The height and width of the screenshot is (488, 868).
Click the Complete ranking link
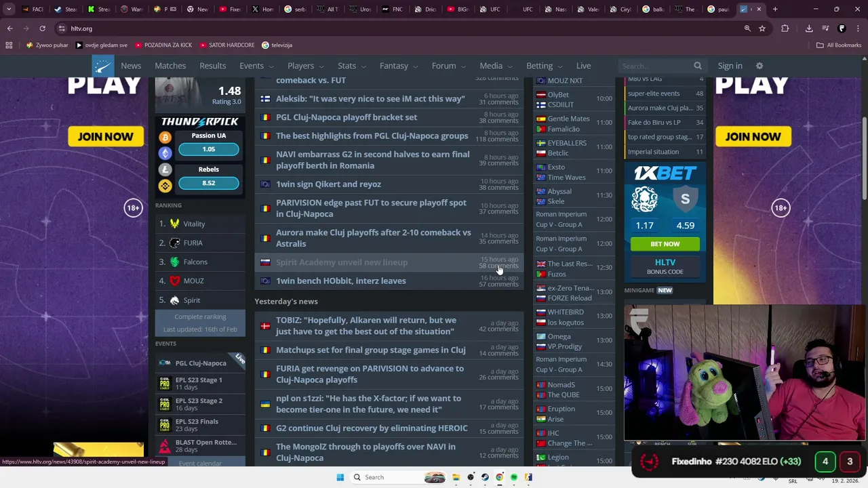(200, 317)
